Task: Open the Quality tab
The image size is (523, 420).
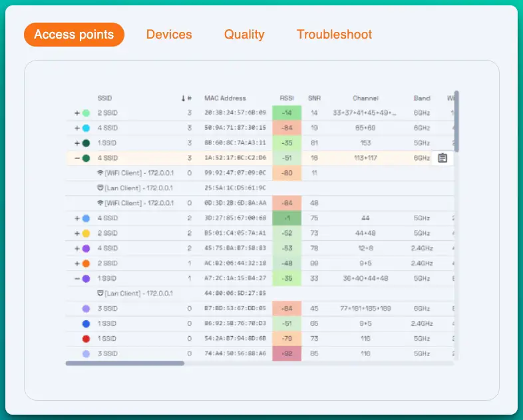Action: [x=244, y=35]
